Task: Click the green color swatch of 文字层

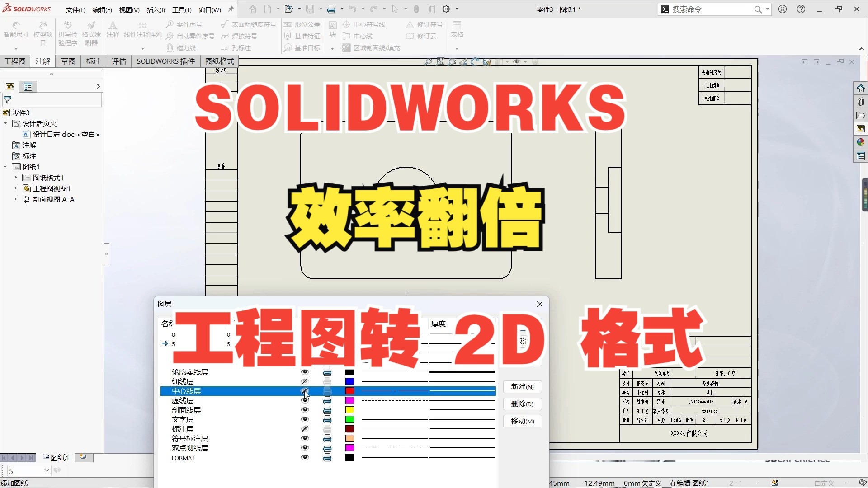Action: tap(349, 419)
